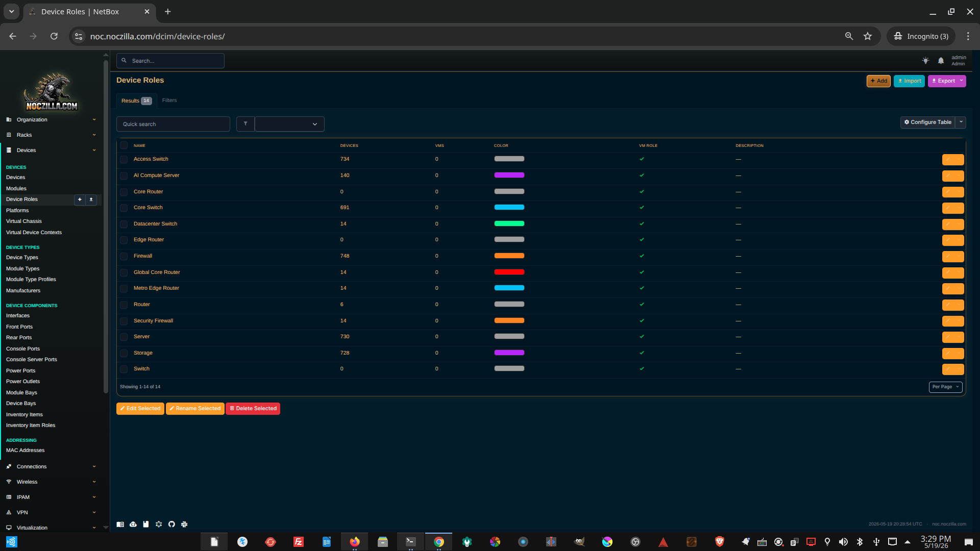The width and height of the screenshot is (980, 551).
Task: Open browser zoom magnifier icon
Action: tap(849, 36)
